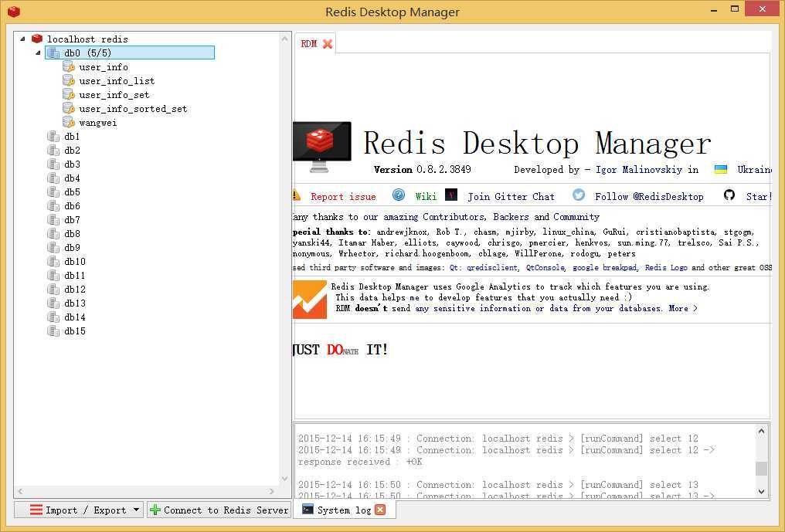Image resolution: width=785 pixels, height=532 pixels.
Task: Open the Report issue link
Action: pos(343,197)
